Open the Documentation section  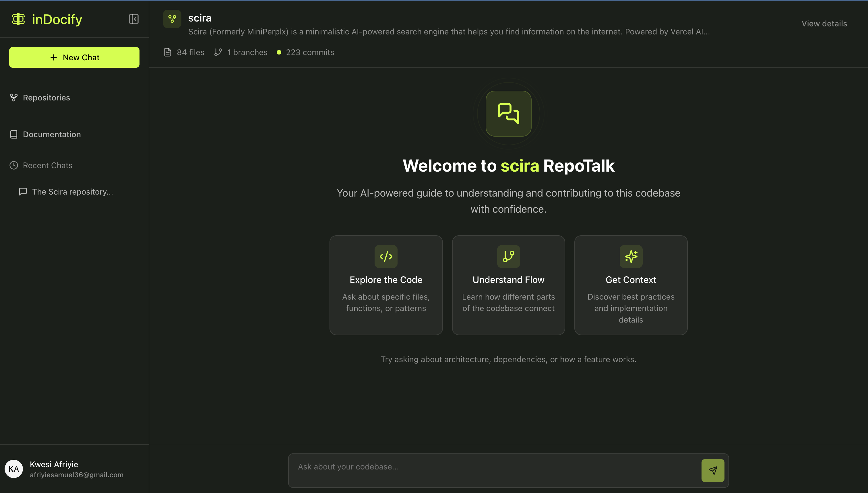(51, 134)
